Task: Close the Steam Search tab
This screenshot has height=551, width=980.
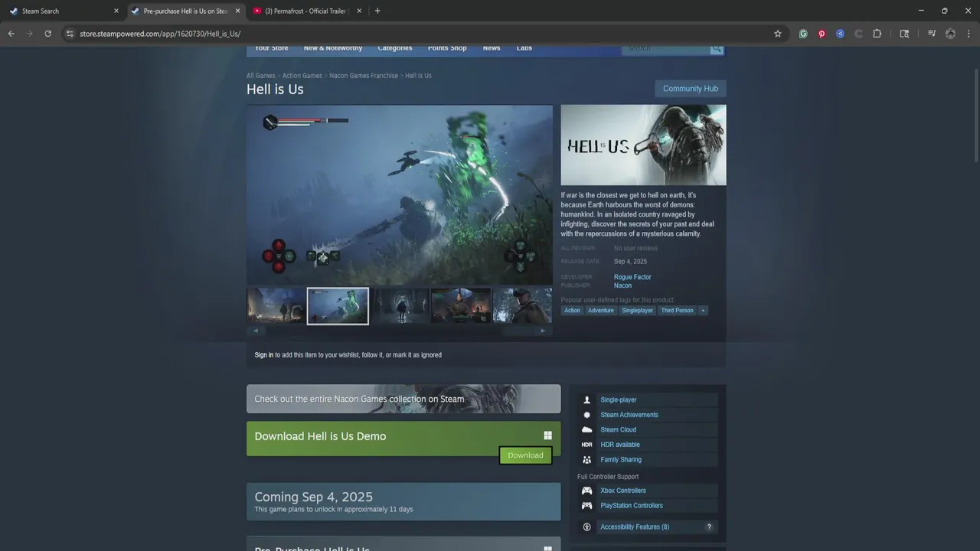Action: [x=116, y=11]
